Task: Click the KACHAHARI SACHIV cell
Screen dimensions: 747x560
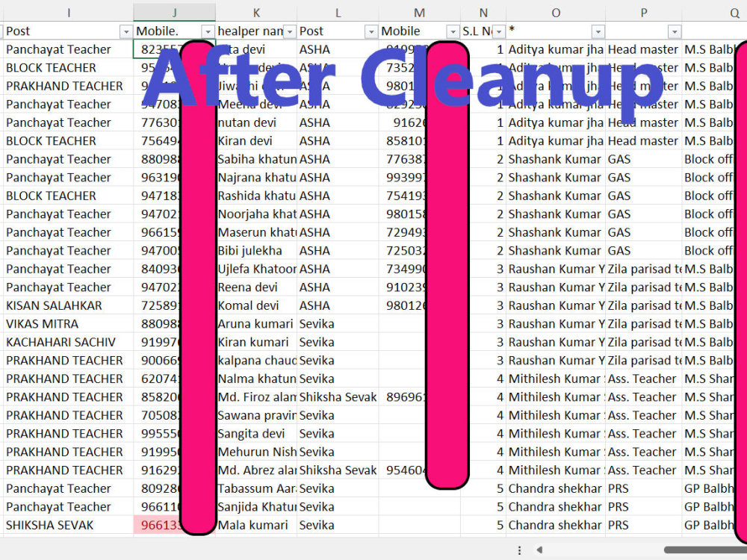Action: pos(69,343)
